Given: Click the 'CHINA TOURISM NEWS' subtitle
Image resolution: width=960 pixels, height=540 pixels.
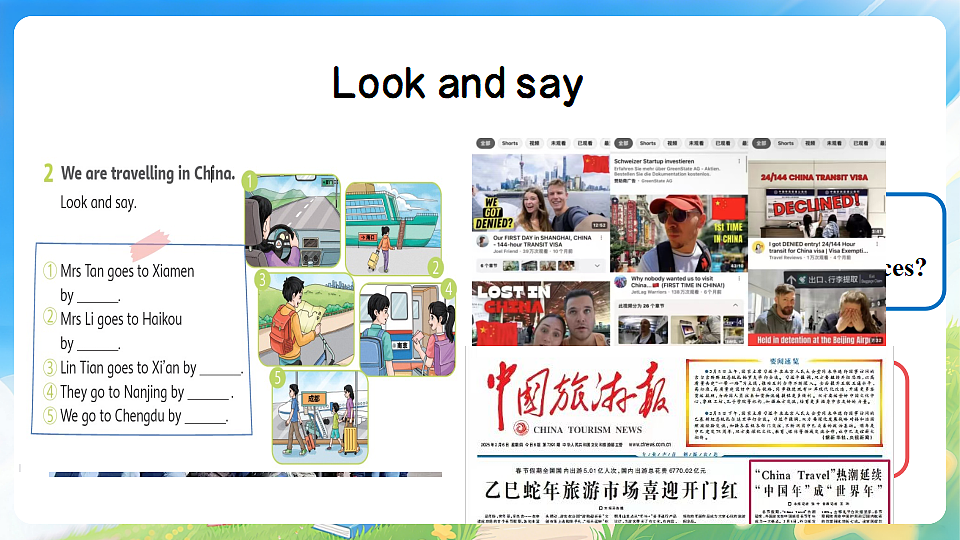Looking at the screenshot, I should click(x=587, y=430).
